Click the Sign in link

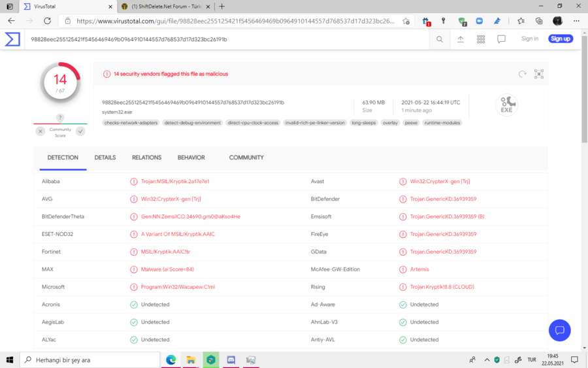[529, 39]
